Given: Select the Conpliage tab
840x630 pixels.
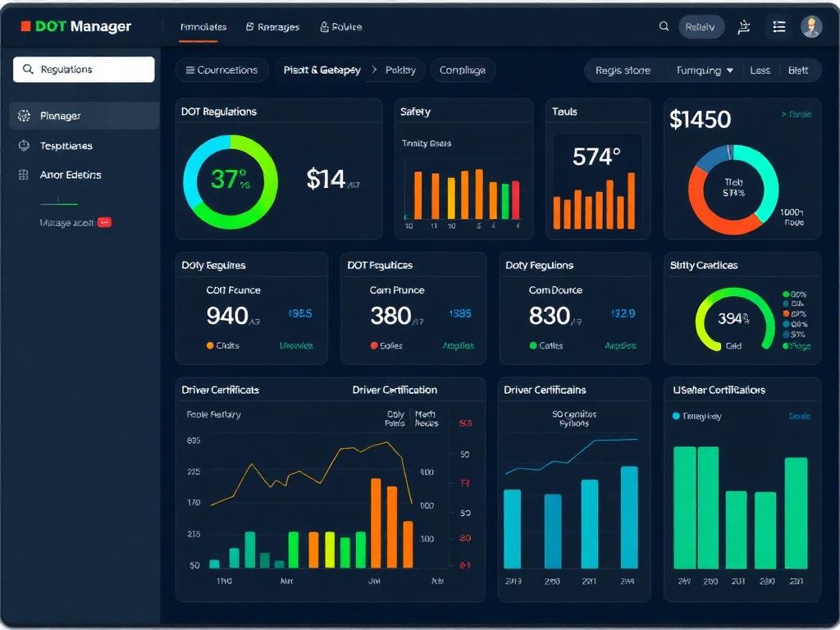Looking at the screenshot, I should (462, 71).
